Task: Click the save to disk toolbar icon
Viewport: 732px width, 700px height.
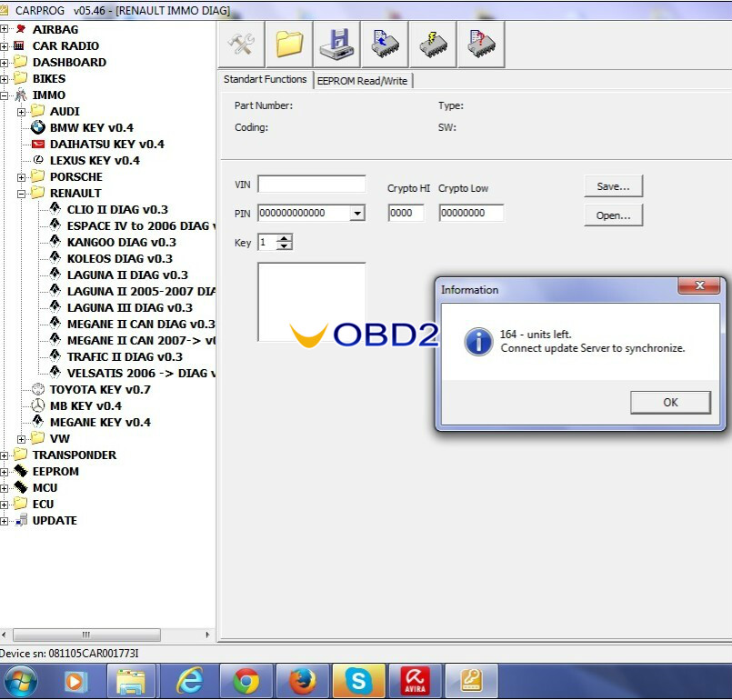Action: (x=336, y=43)
